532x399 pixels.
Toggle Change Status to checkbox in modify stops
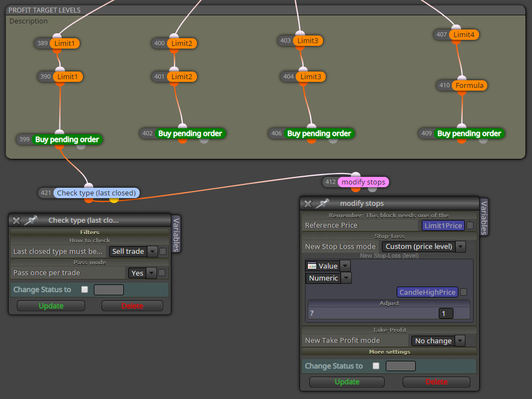pos(376,366)
